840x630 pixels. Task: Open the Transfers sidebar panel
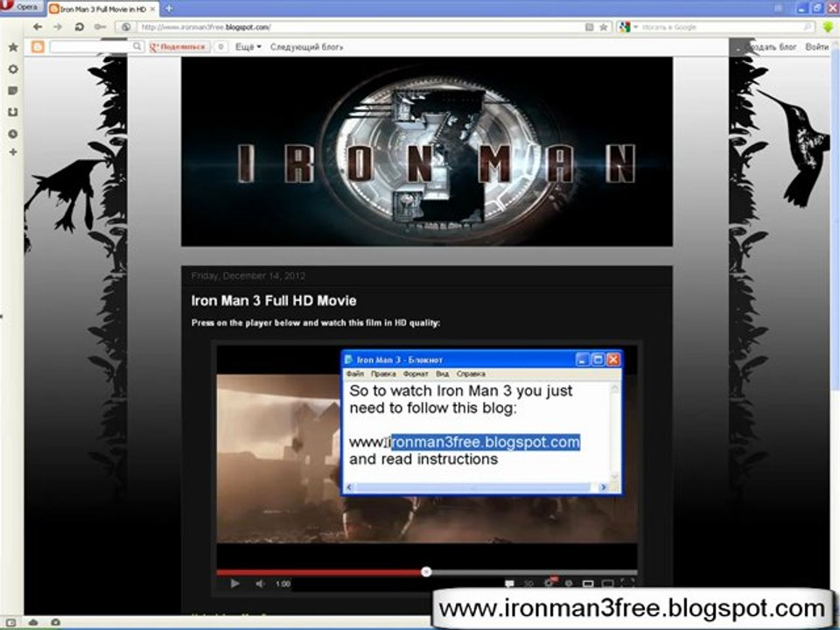point(13,112)
